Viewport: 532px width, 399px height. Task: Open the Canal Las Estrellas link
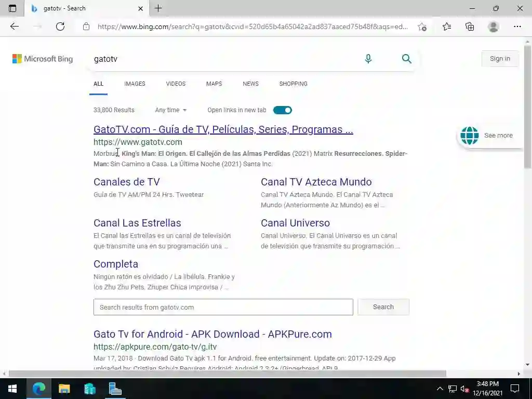(x=137, y=223)
